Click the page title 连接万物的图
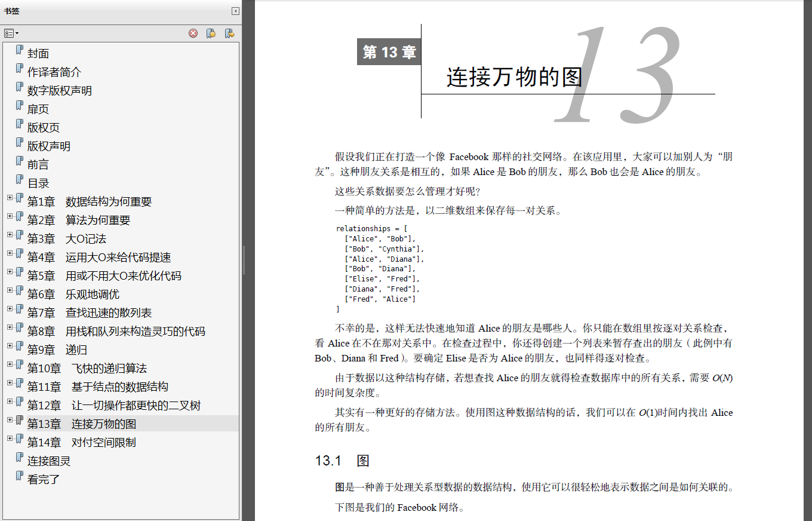 [x=515, y=78]
